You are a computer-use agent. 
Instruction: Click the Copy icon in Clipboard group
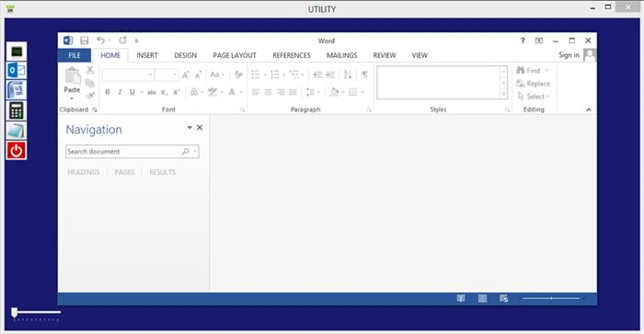pyautogui.click(x=90, y=84)
